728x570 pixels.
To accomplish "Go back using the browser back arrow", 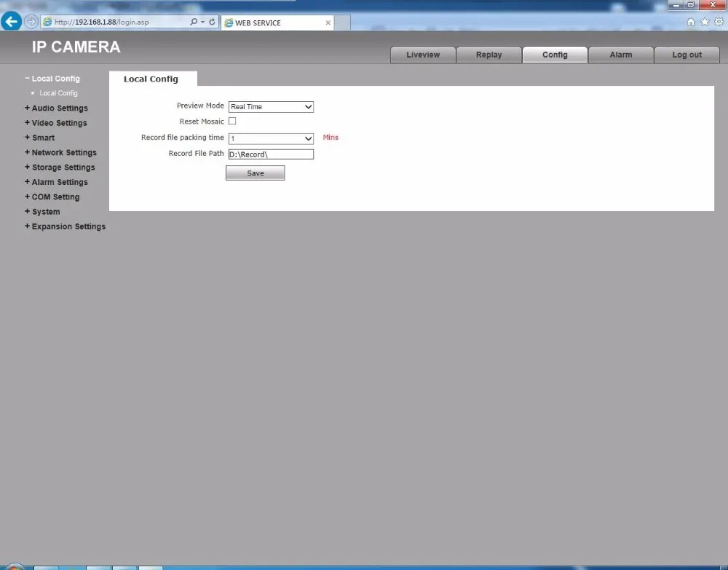I will pyautogui.click(x=11, y=21).
